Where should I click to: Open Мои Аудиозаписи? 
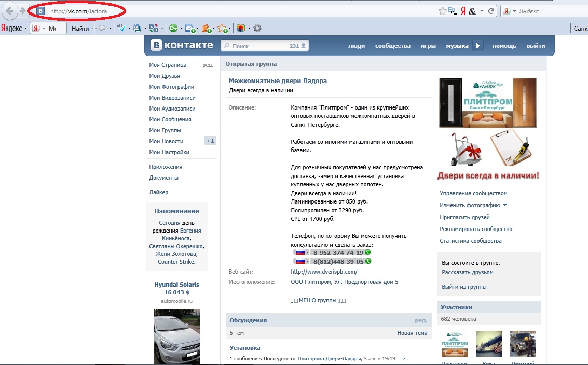tap(172, 109)
